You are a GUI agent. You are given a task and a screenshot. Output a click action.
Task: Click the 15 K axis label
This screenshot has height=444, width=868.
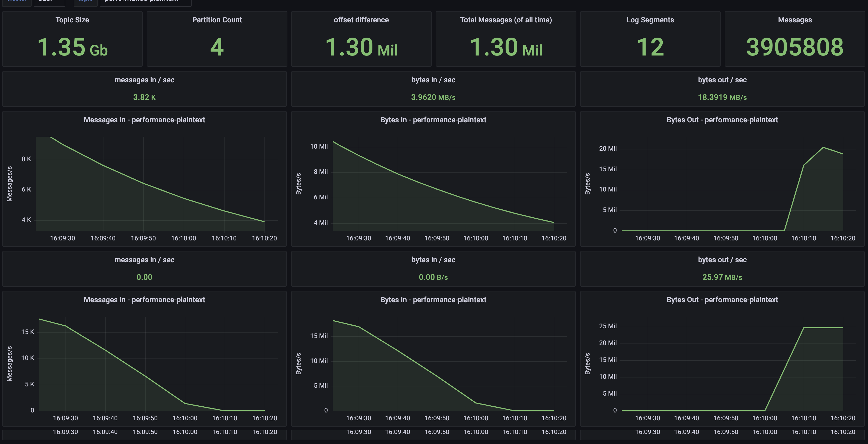[x=28, y=332]
